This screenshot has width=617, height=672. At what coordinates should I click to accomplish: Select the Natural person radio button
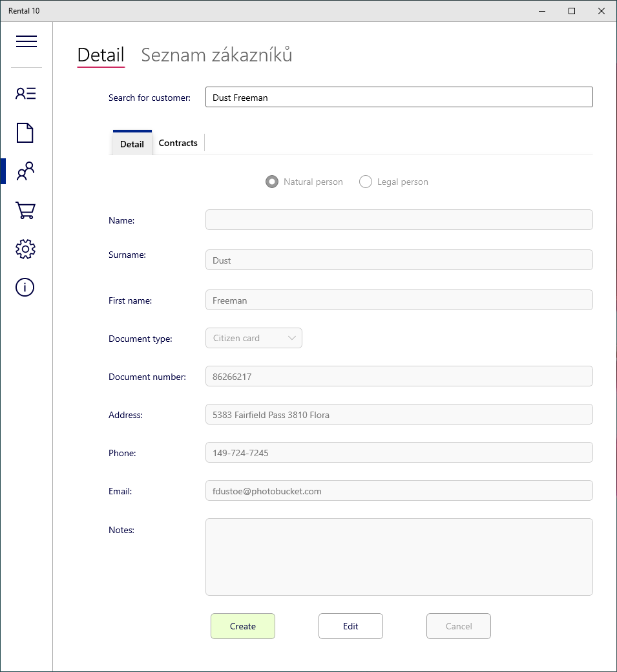click(272, 182)
